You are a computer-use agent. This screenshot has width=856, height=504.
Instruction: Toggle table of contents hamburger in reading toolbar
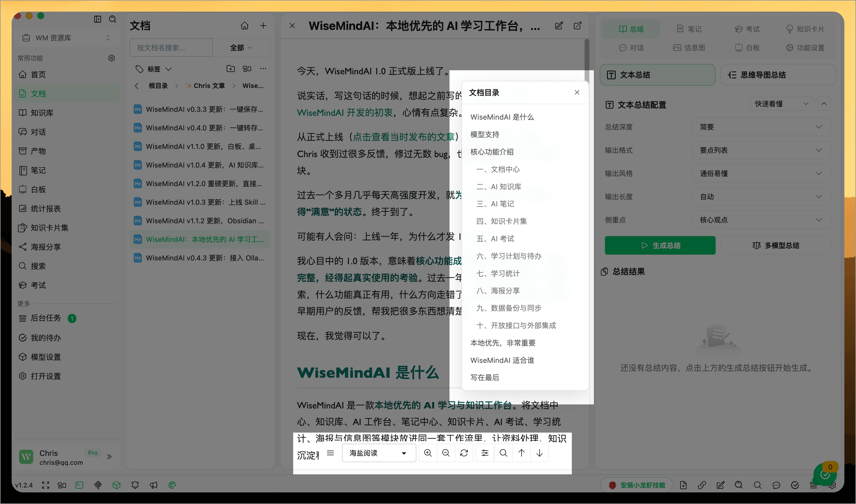click(x=330, y=453)
